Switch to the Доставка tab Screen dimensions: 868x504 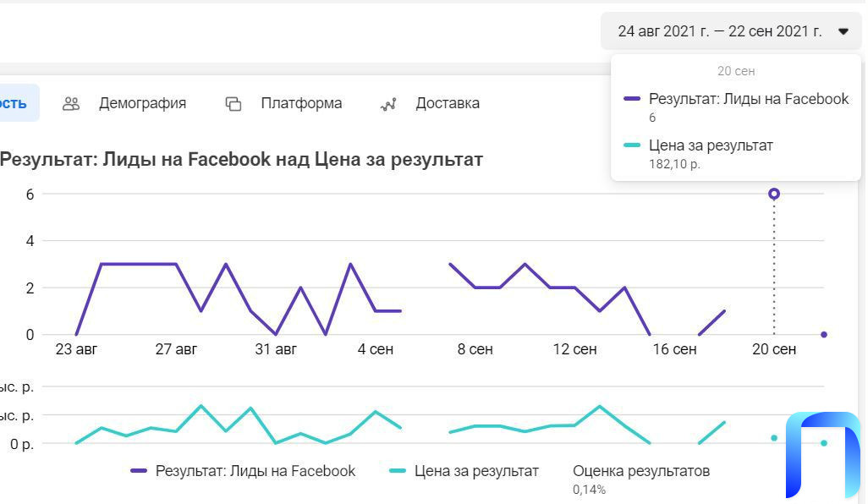(448, 103)
